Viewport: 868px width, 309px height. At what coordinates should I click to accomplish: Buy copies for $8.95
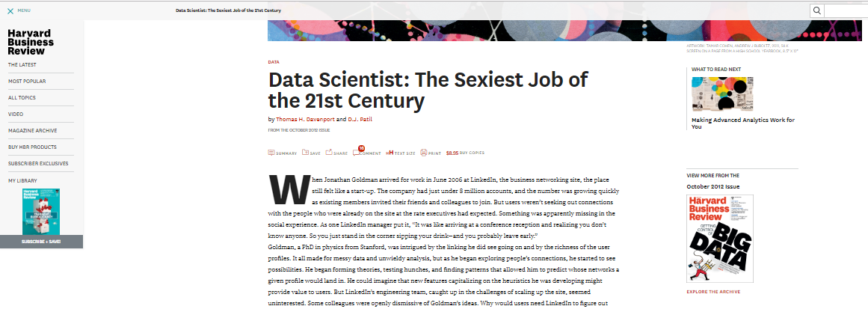click(466, 153)
